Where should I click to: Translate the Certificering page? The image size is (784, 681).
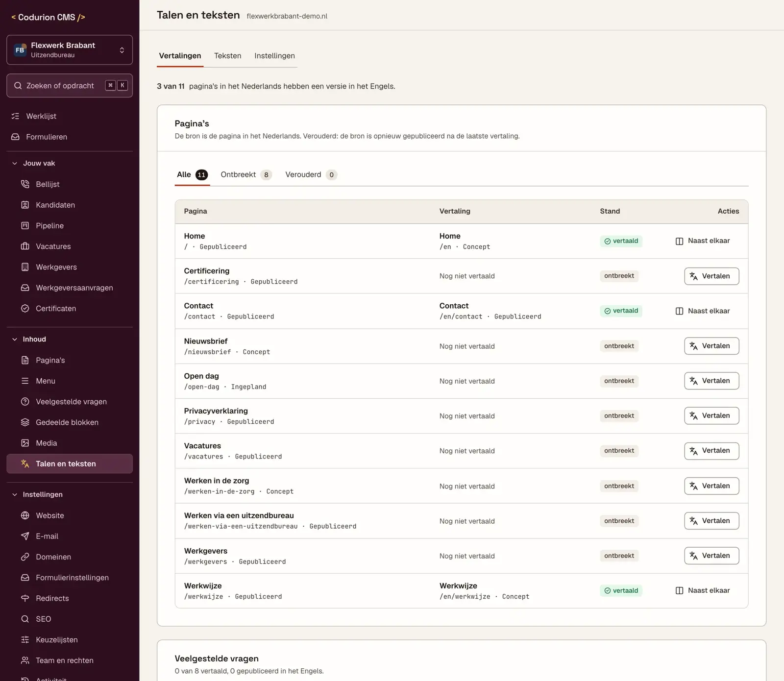click(x=711, y=276)
